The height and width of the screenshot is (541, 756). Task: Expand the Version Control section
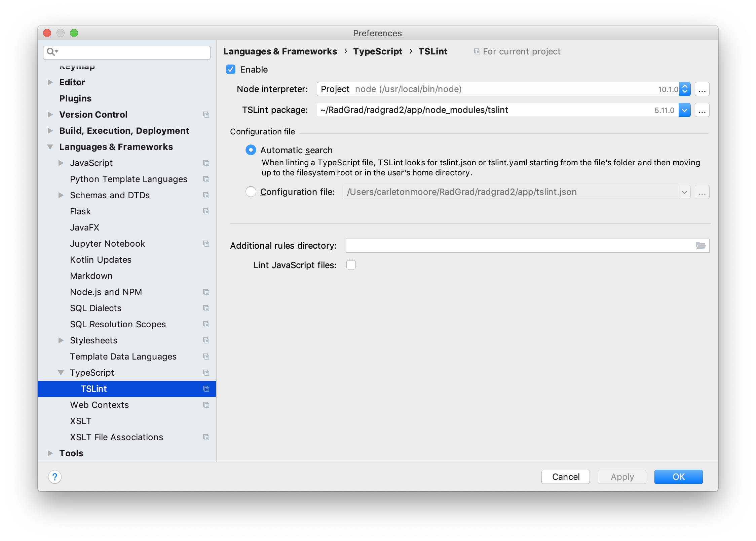tap(50, 115)
